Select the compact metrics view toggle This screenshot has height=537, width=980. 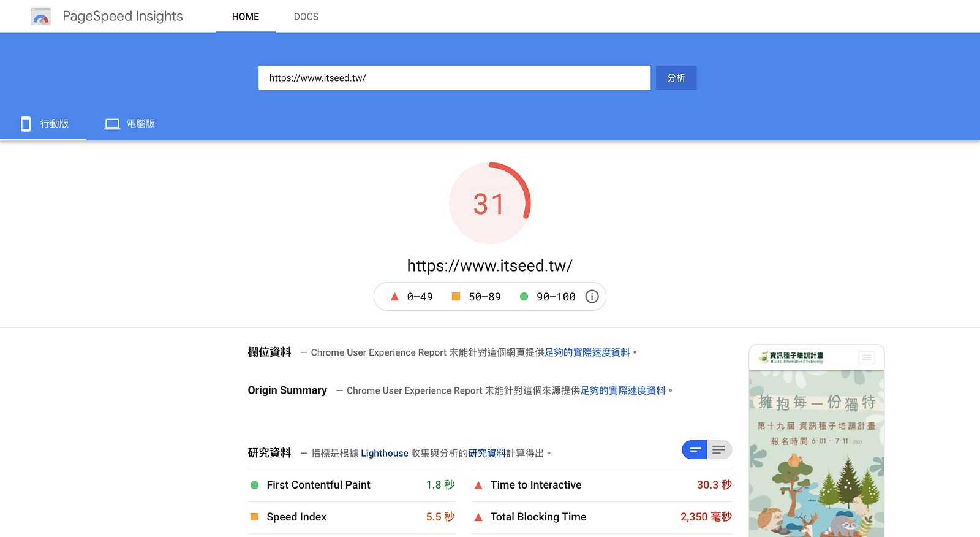point(695,450)
